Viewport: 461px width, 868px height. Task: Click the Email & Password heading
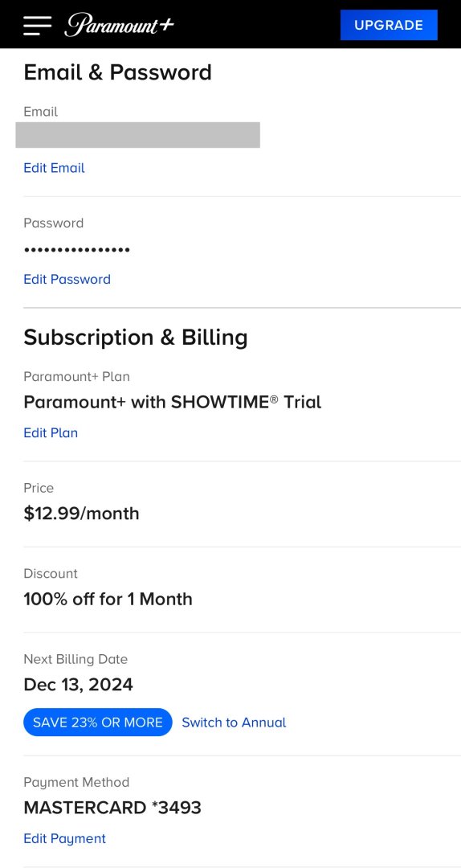tap(117, 72)
